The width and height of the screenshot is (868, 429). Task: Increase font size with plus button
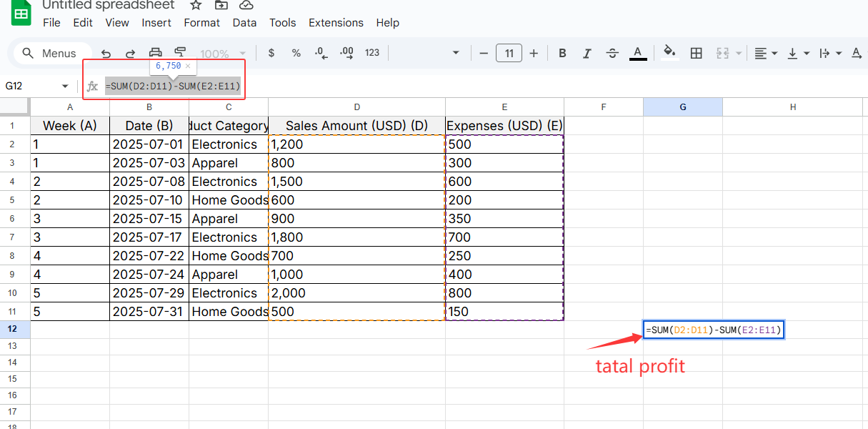[534, 53]
